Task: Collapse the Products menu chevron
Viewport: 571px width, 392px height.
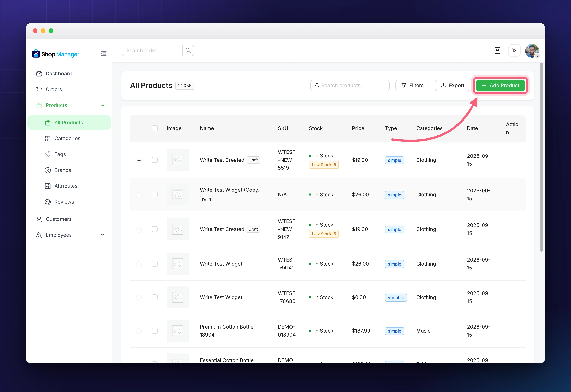Action: (x=103, y=105)
